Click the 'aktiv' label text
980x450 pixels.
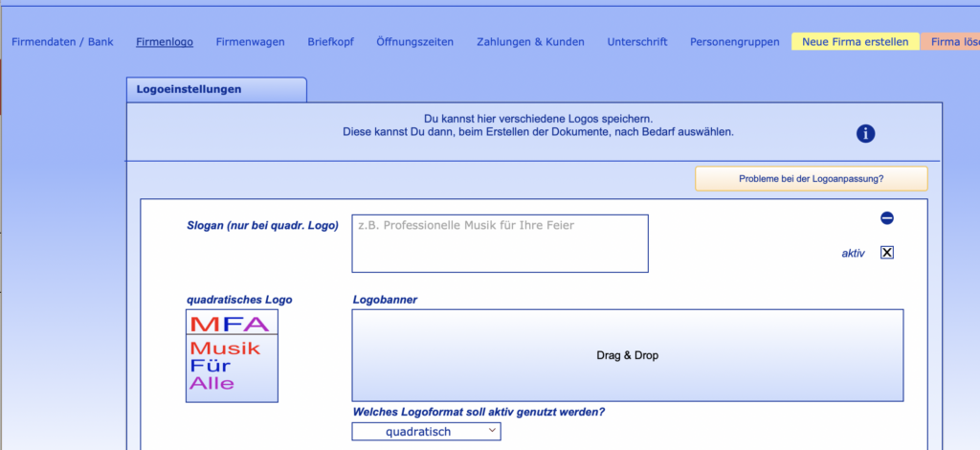853,254
